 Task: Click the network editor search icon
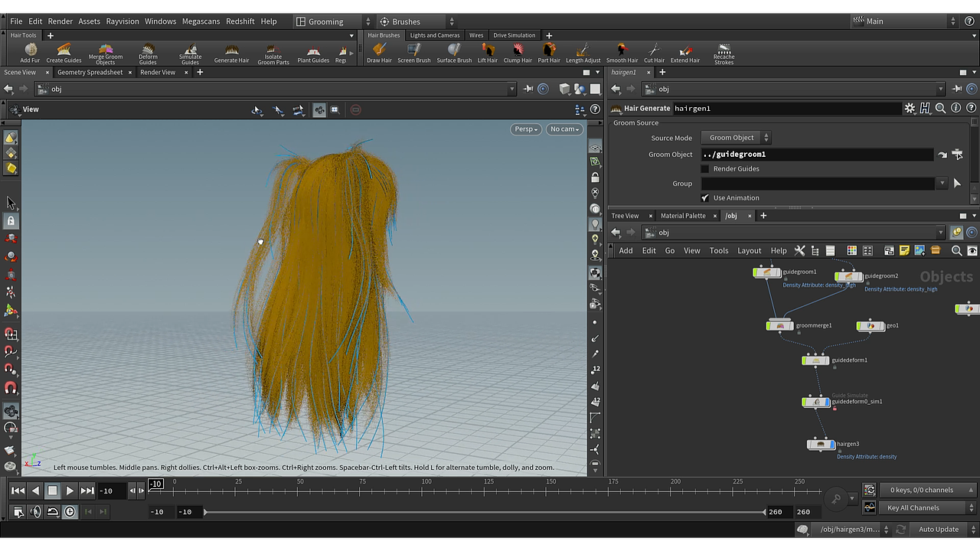[x=956, y=250]
